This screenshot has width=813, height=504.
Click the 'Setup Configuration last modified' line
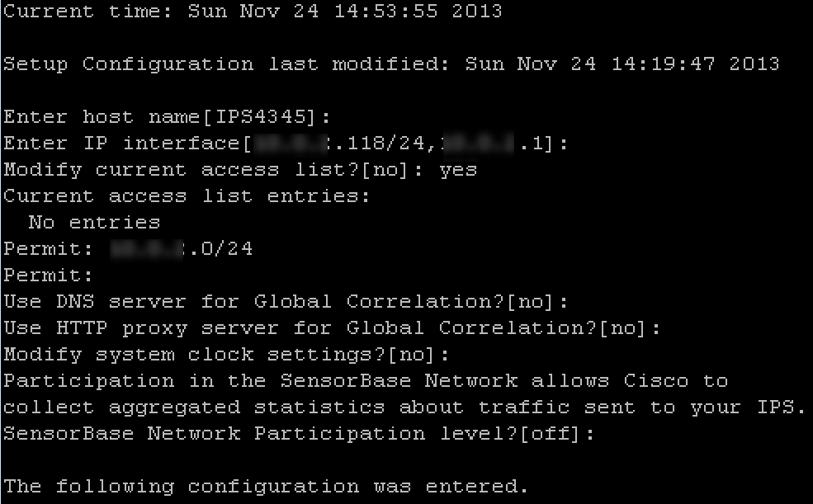click(390, 64)
